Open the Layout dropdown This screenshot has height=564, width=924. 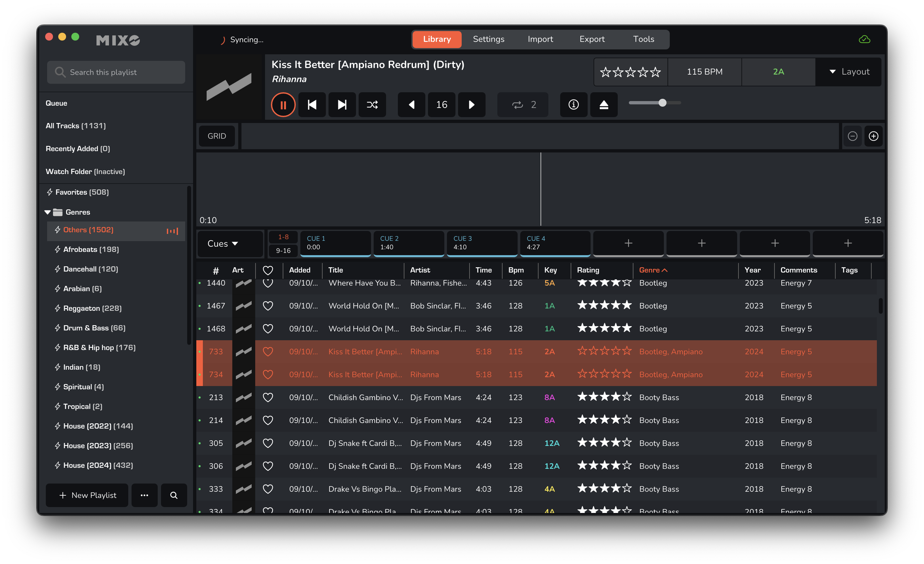point(849,72)
